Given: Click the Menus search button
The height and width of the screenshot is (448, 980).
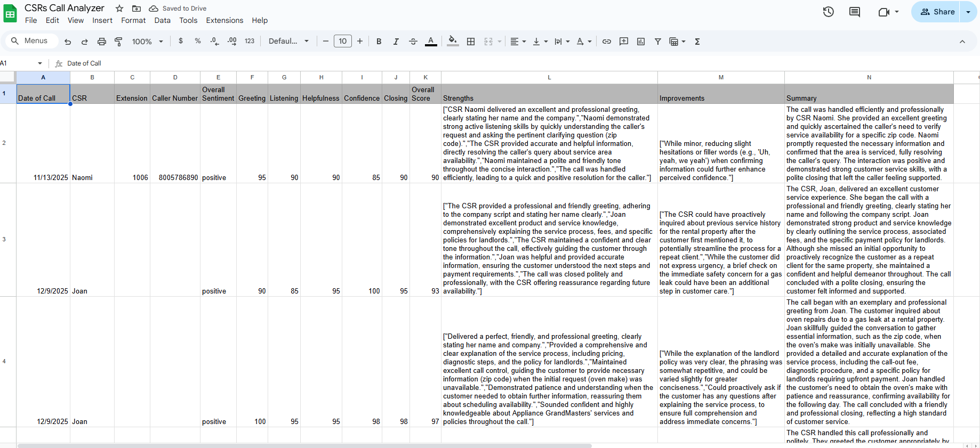Looking at the screenshot, I should [31, 41].
